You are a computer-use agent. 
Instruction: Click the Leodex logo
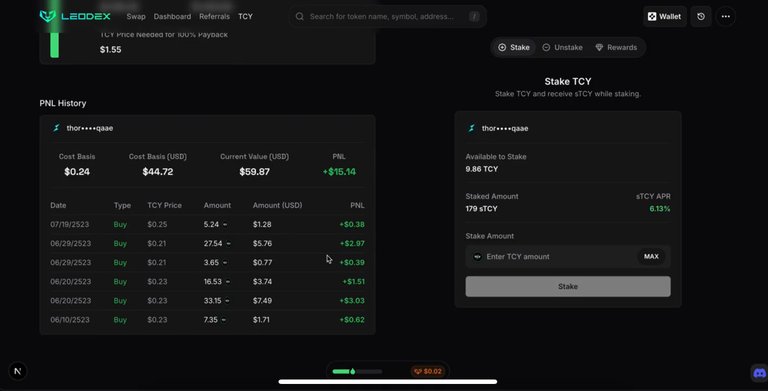(x=75, y=16)
